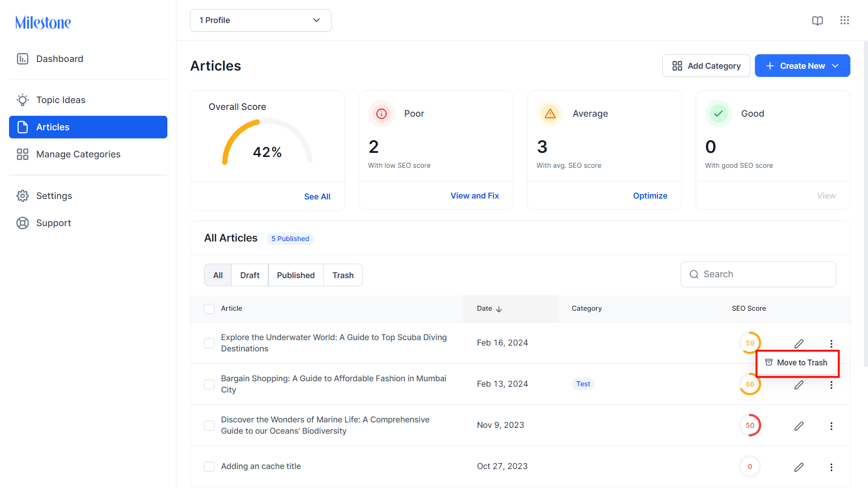Click the View and Fix link
Image resolution: width=868 pixels, height=488 pixels.
click(474, 196)
